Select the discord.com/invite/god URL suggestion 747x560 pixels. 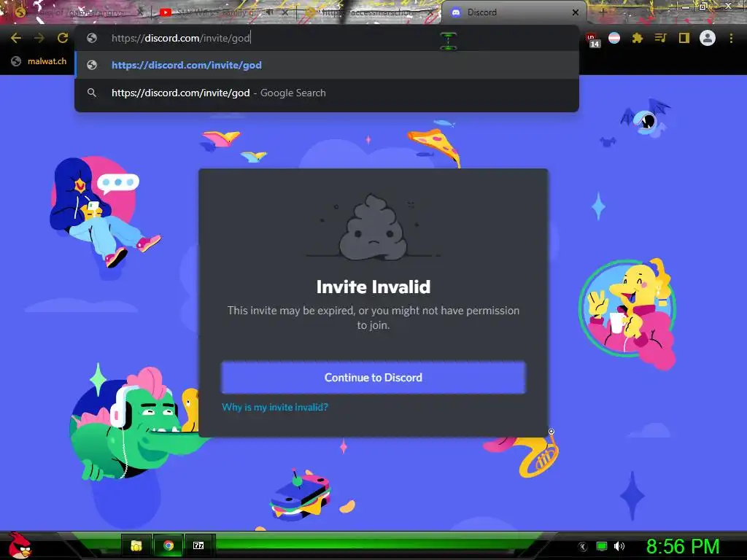point(327,65)
